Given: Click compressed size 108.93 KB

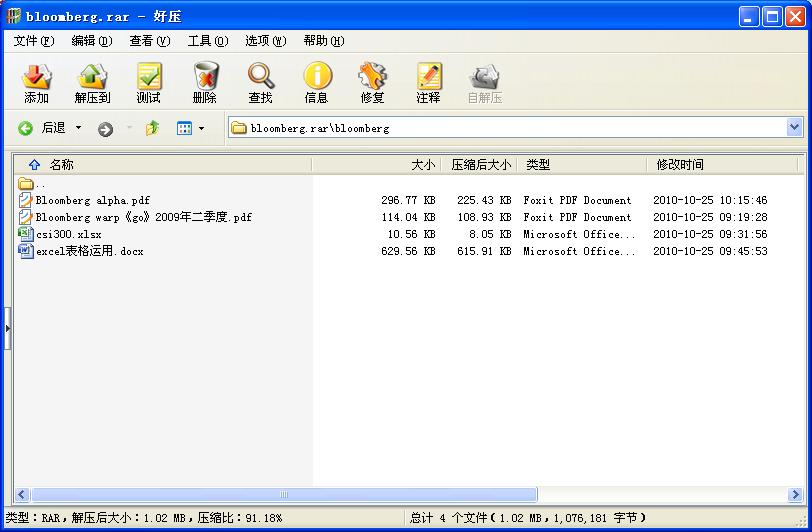Looking at the screenshot, I should point(484,217).
